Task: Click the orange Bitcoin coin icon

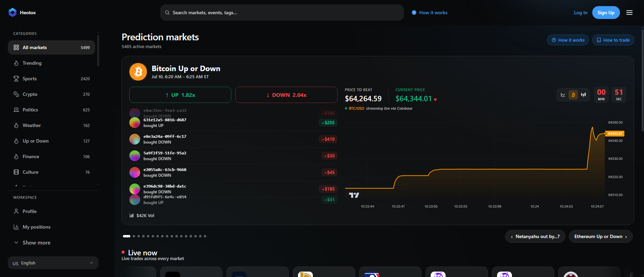Action: (x=138, y=72)
